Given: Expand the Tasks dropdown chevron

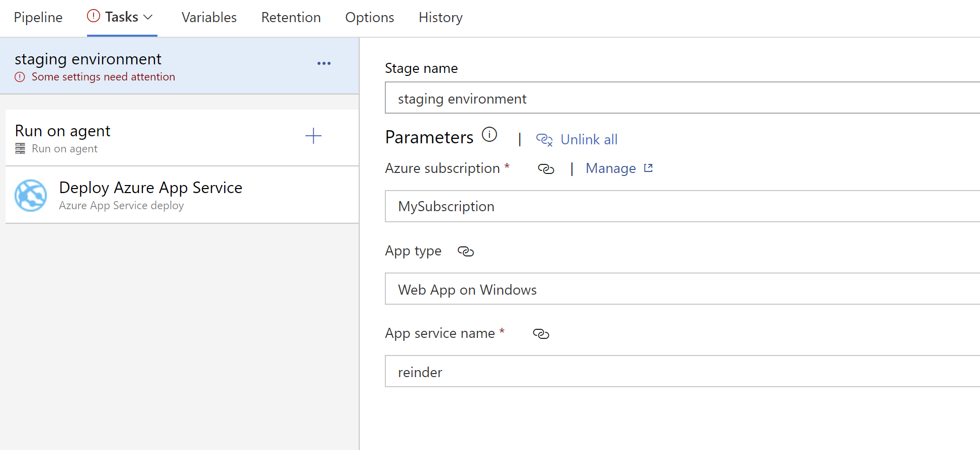Looking at the screenshot, I should click(148, 17).
